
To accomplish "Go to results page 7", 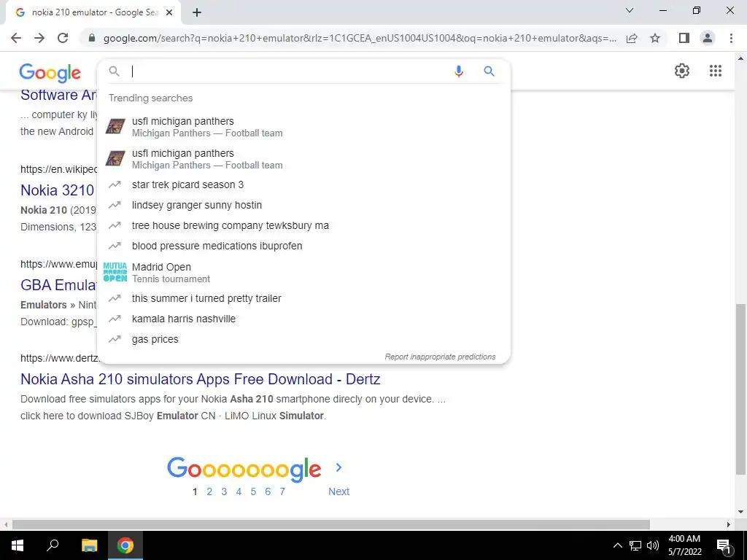I will [282, 491].
